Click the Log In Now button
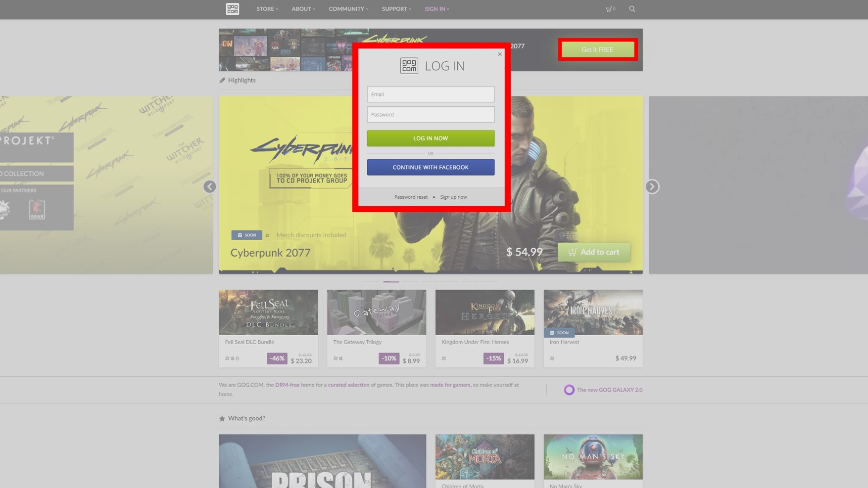 pyautogui.click(x=431, y=138)
